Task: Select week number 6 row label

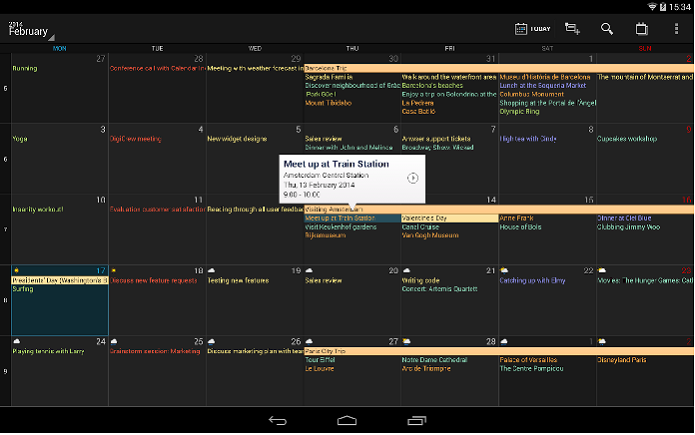Action: coord(5,159)
